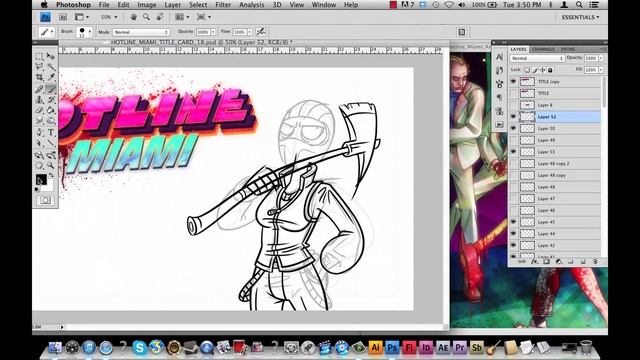
Task: Open the File menu
Action: pos(104,5)
